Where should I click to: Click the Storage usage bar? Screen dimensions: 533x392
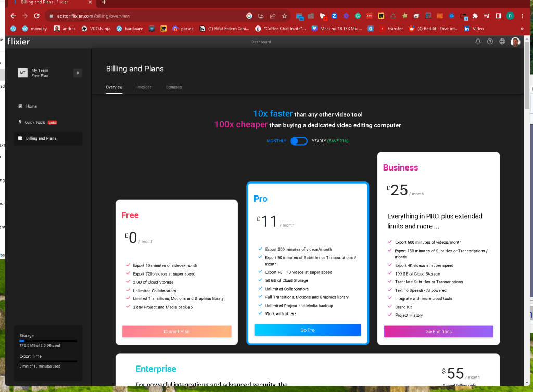click(x=48, y=341)
